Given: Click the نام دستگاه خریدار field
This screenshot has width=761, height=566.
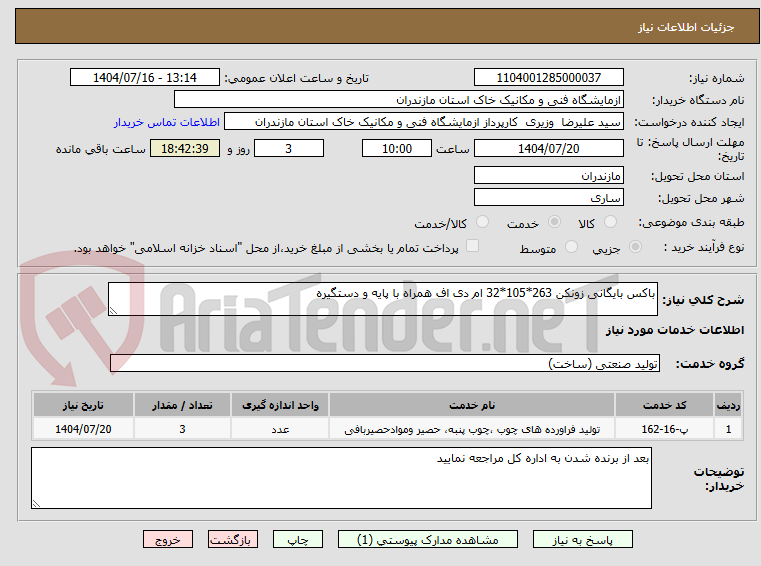Looking at the screenshot, I should click(x=398, y=100).
